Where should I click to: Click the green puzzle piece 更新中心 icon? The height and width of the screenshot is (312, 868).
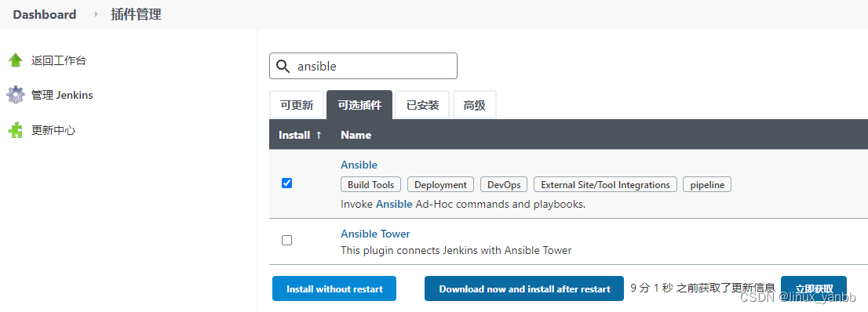[16, 130]
